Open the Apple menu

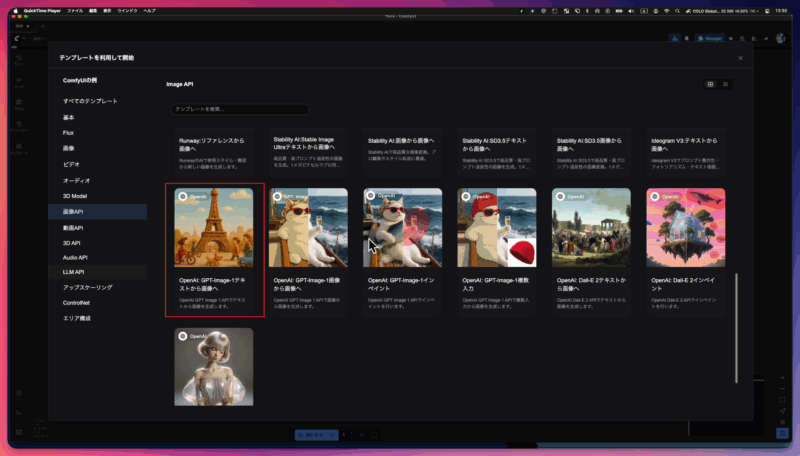[x=15, y=10]
